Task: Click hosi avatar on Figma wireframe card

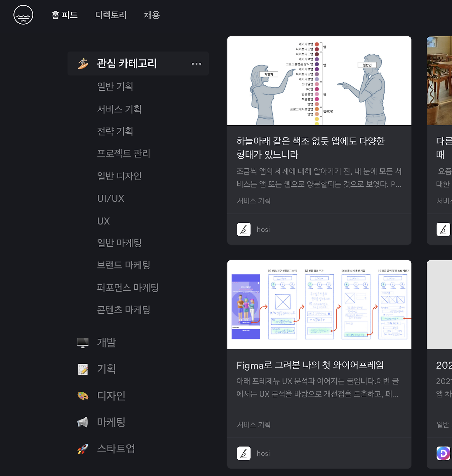Action: tap(244, 453)
